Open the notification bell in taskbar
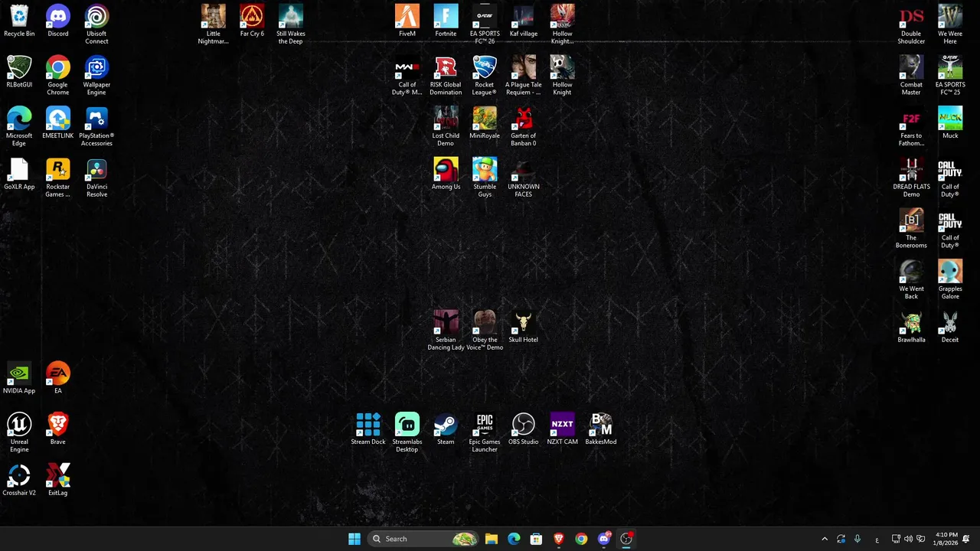The image size is (980, 551). pyautogui.click(x=966, y=539)
